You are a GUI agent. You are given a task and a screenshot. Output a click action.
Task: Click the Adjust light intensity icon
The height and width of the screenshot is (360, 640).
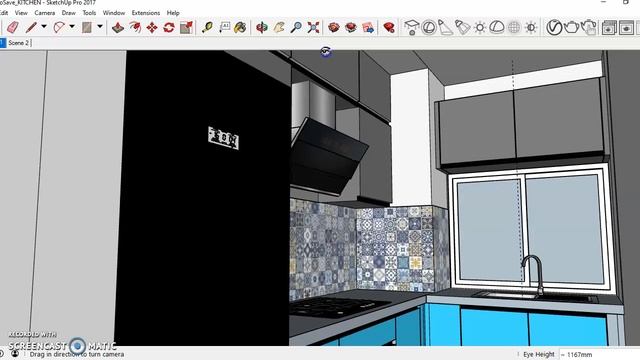click(x=531, y=27)
